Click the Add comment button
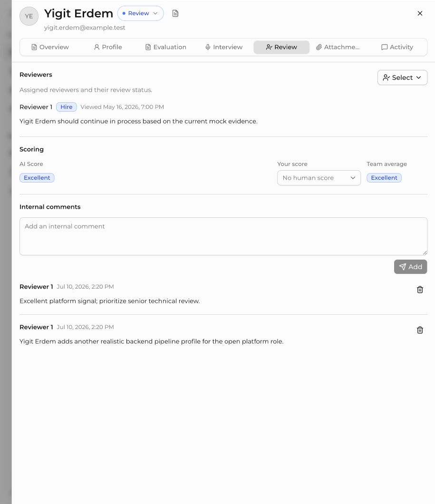Viewport: 435px width, 504px height. pos(410,267)
